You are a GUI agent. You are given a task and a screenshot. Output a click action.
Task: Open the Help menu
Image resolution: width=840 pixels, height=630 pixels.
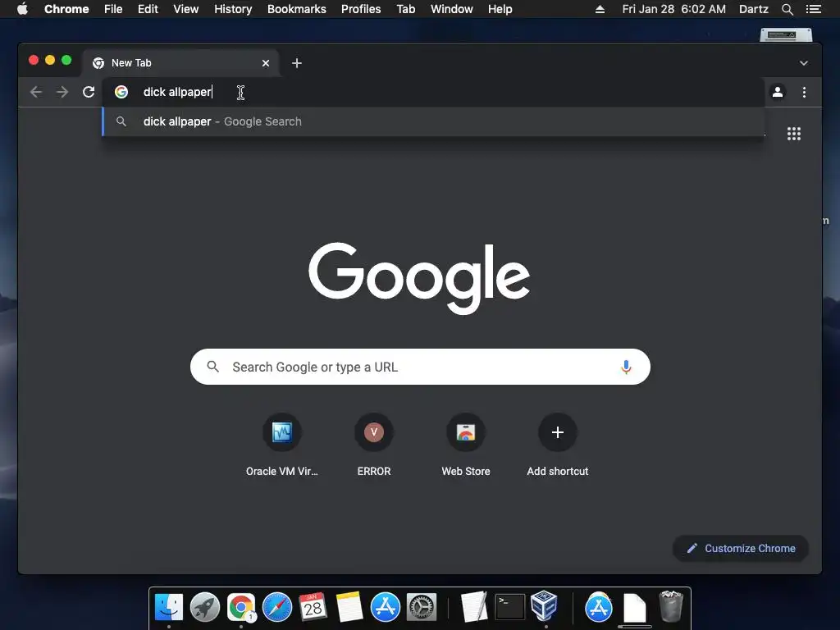pos(500,9)
